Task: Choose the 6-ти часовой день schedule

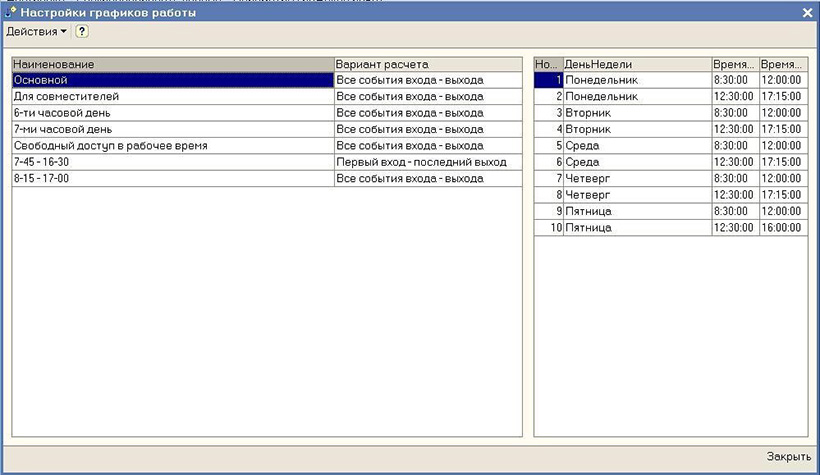Action: 171,113
